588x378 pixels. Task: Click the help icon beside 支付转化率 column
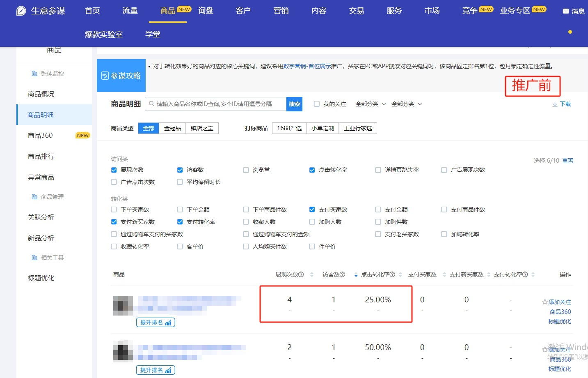(x=525, y=274)
